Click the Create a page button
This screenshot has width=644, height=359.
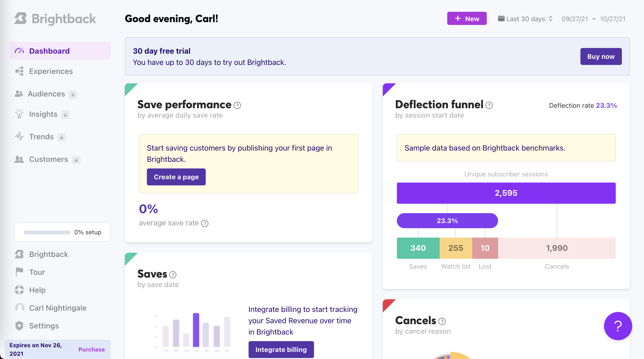coord(176,177)
